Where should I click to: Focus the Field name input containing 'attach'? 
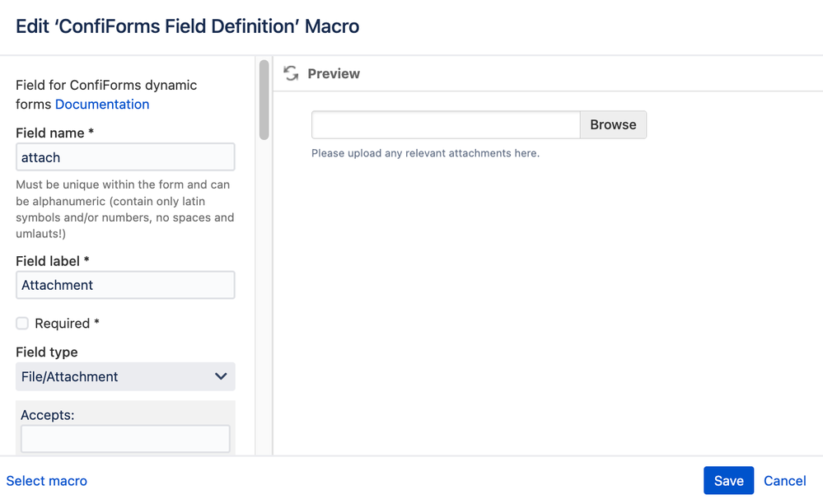coord(125,156)
